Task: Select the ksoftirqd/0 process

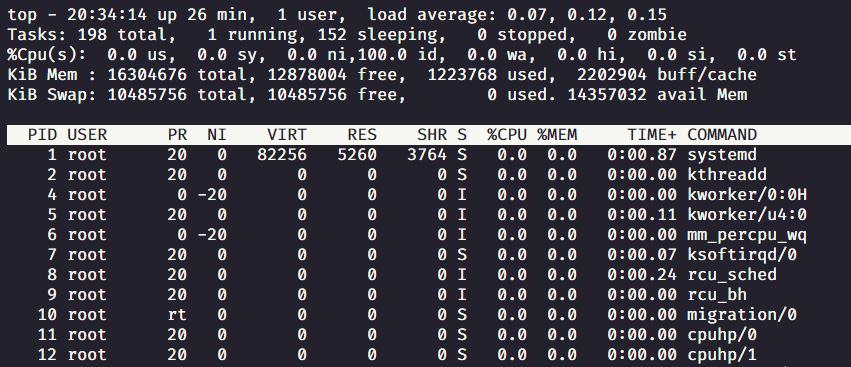Action: click(x=742, y=255)
